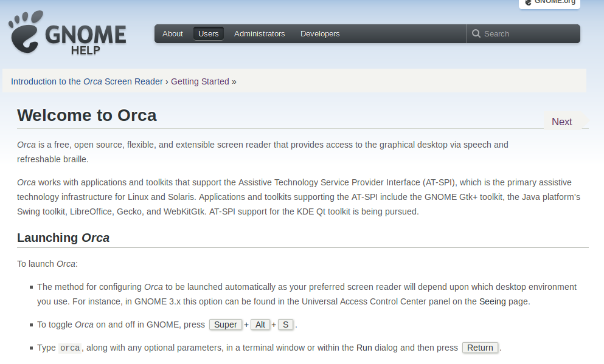Click the Return key label
The image size is (604, 364).
pos(480,348)
